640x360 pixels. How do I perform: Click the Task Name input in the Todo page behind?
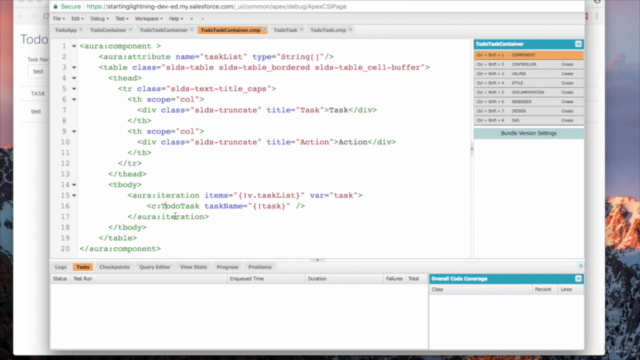[x=38, y=71]
